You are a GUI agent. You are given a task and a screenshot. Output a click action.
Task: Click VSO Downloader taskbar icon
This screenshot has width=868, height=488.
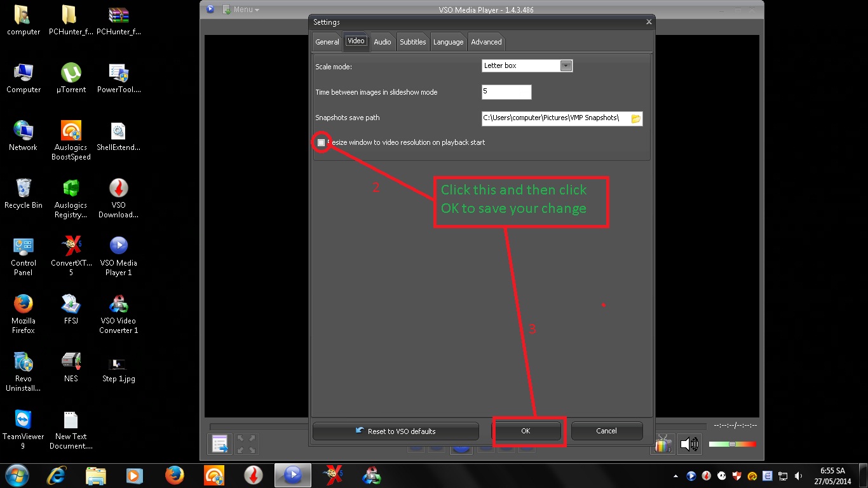[254, 475]
